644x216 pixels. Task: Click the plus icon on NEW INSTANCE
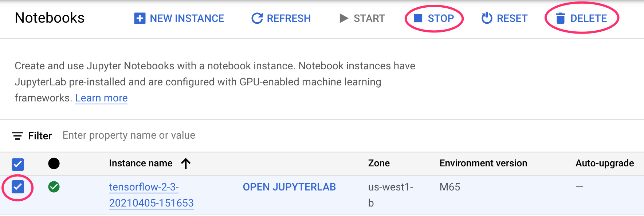click(139, 18)
